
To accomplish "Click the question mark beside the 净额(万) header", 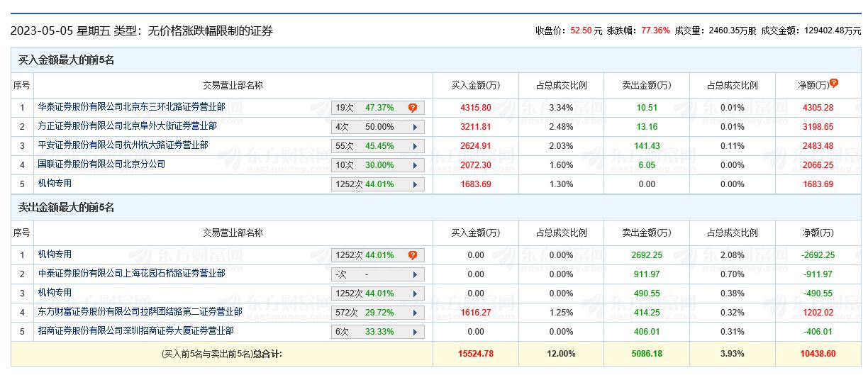I will (x=834, y=83).
